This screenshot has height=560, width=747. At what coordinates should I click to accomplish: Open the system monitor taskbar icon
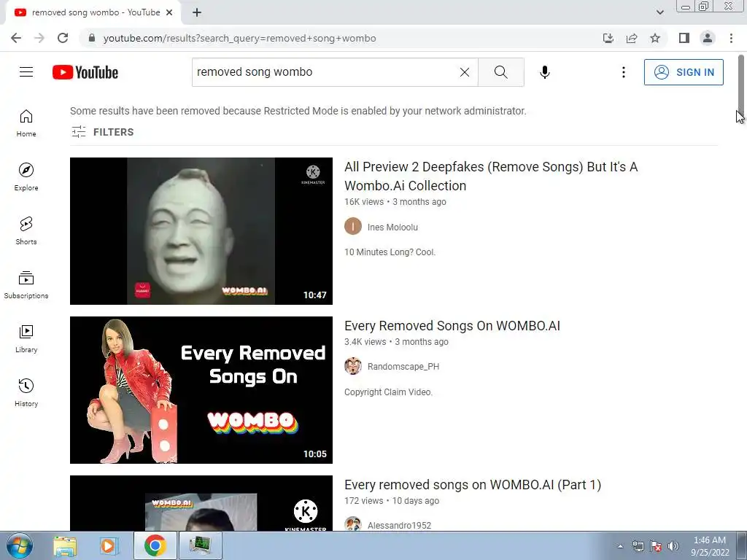(x=200, y=545)
